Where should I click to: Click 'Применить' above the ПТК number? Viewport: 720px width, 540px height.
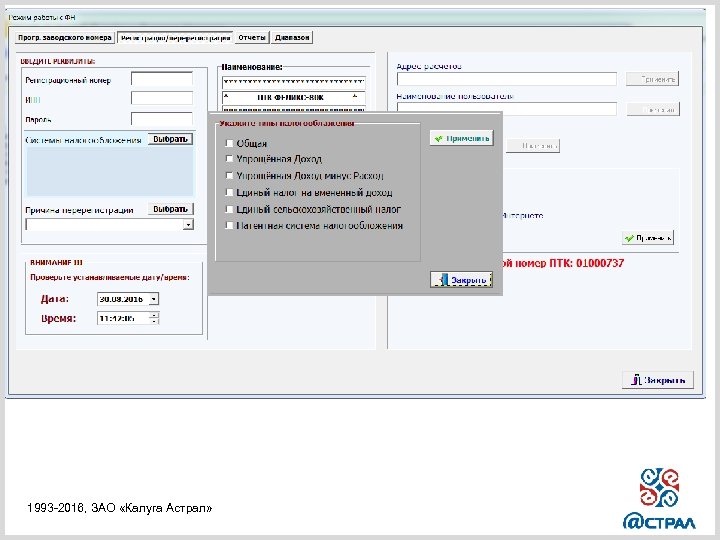(648, 238)
